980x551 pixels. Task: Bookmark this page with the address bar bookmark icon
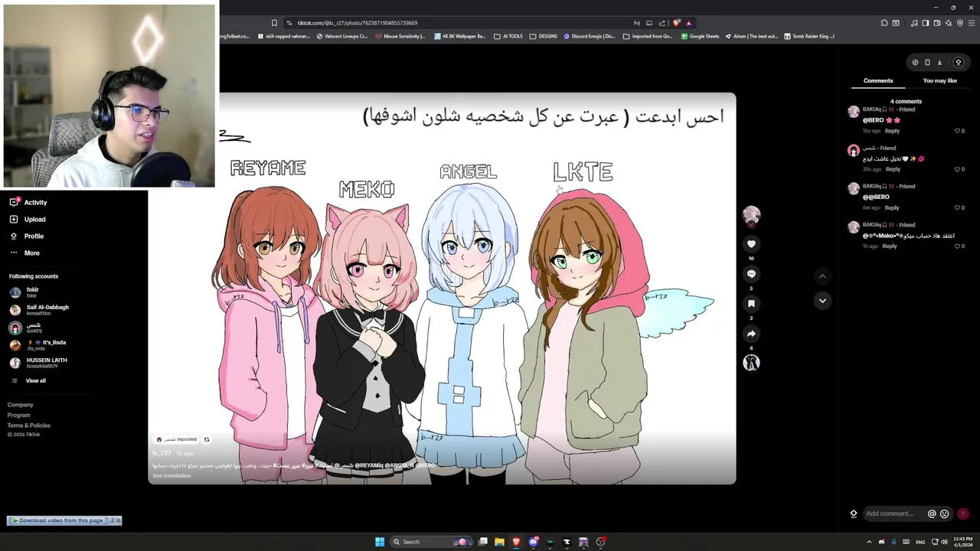pyautogui.click(x=274, y=23)
